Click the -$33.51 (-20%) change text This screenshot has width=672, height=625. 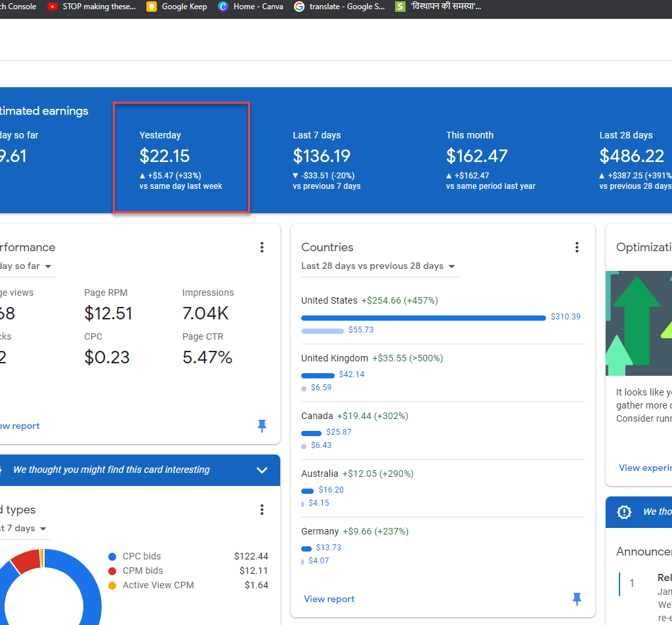tap(327, 176)
